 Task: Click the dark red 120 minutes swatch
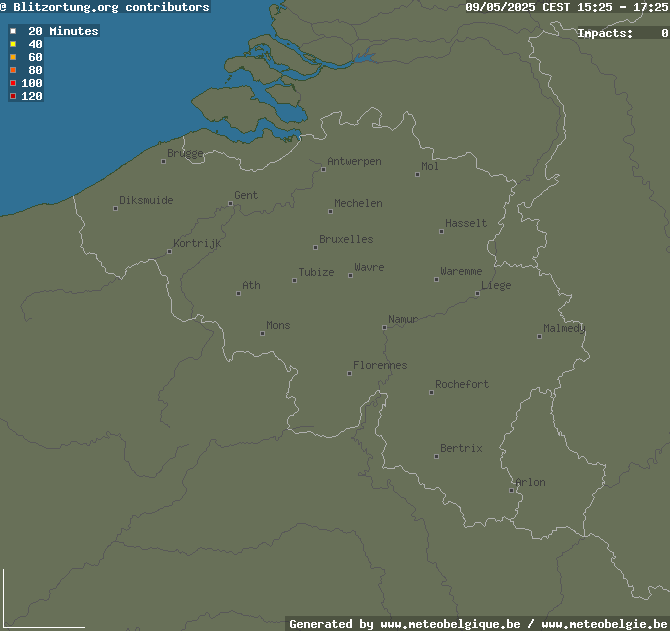click(13, 96)
